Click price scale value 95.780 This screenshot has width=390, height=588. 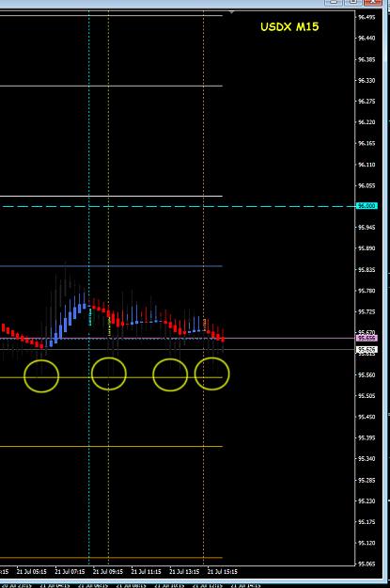pos(367,291)
